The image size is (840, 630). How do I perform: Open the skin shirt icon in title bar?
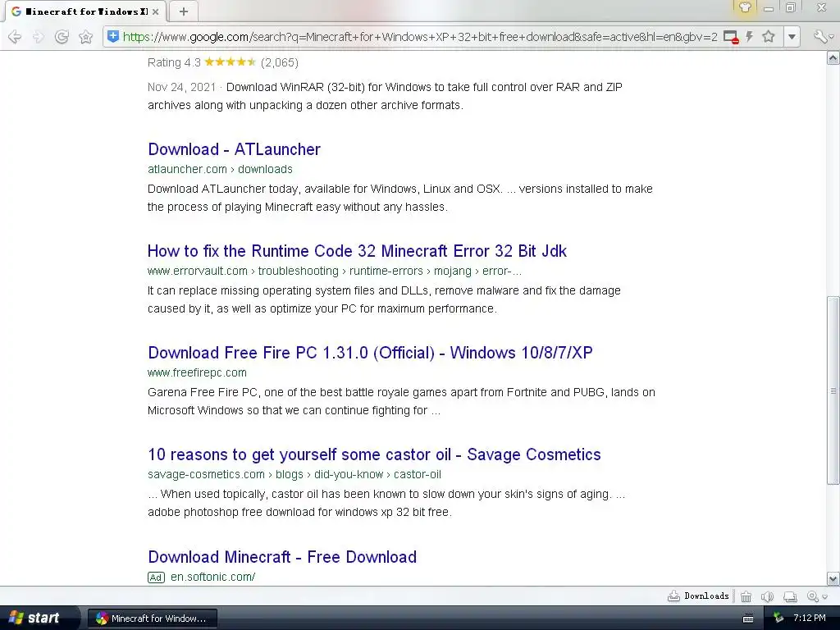[745, 7]
